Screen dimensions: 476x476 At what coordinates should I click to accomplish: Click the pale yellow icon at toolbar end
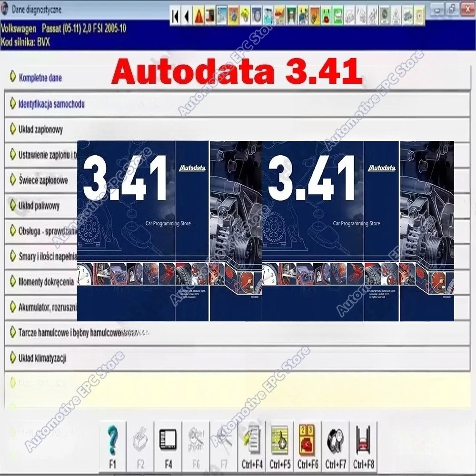click(419, 16)
